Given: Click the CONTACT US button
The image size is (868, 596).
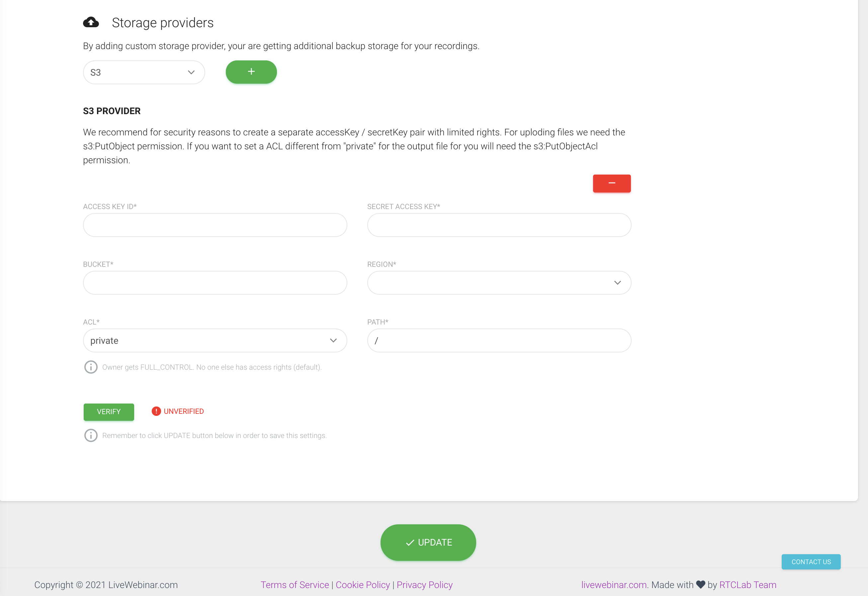Looking at the screenshot, I should tap(811, 561).
